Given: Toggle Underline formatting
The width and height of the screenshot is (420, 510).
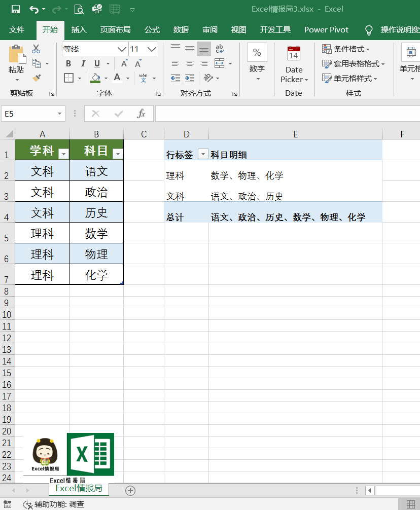Looking at the screenshot, I should click(97, 64).
